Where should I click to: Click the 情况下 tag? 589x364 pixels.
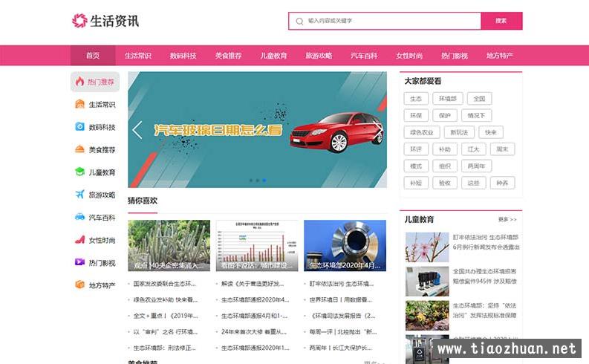[476, 116]
